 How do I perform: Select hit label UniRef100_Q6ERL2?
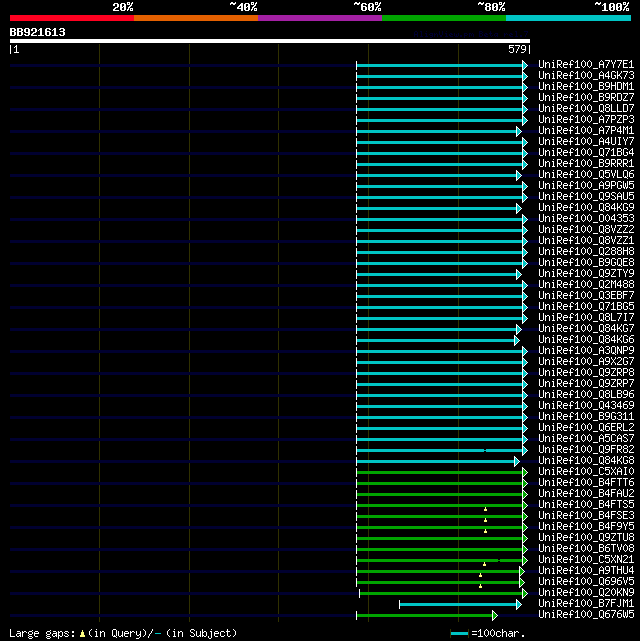coord(586,428)
